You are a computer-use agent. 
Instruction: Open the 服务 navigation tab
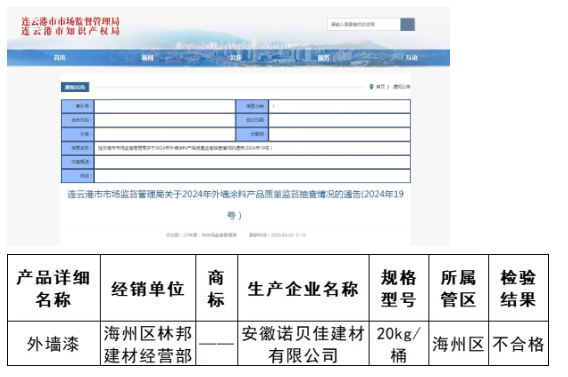coord(323,58)
